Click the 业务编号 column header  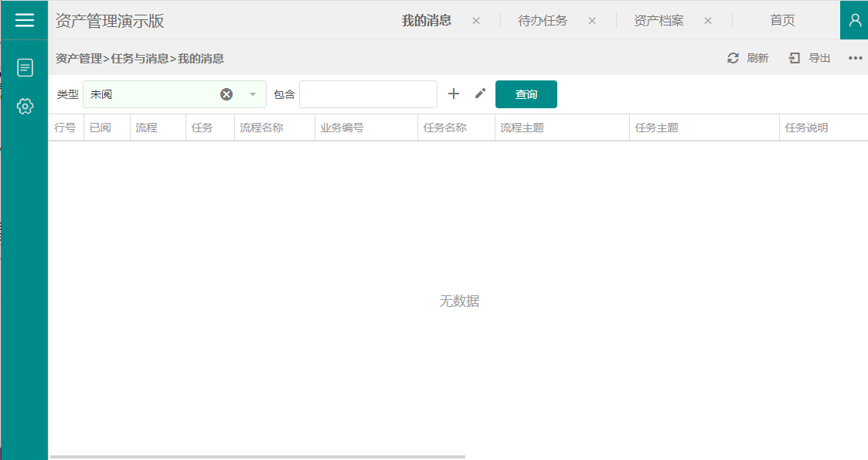(x=366, y=128)
